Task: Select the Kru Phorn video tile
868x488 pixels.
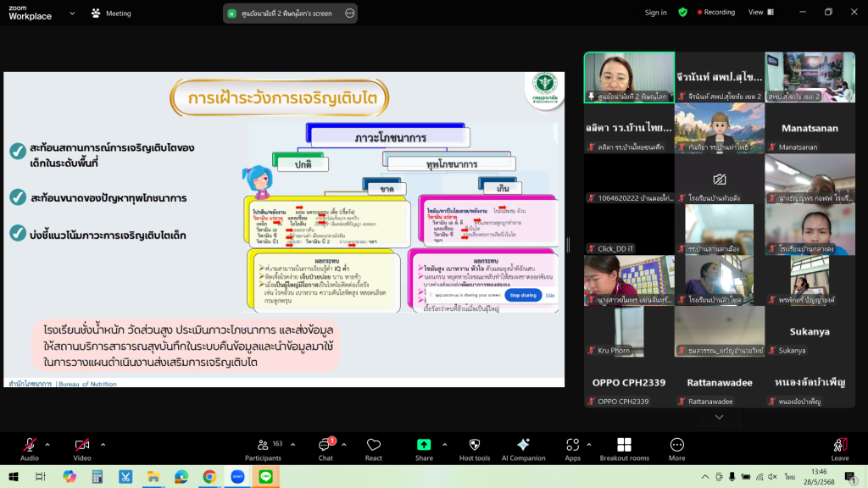Action: (629, 331)
